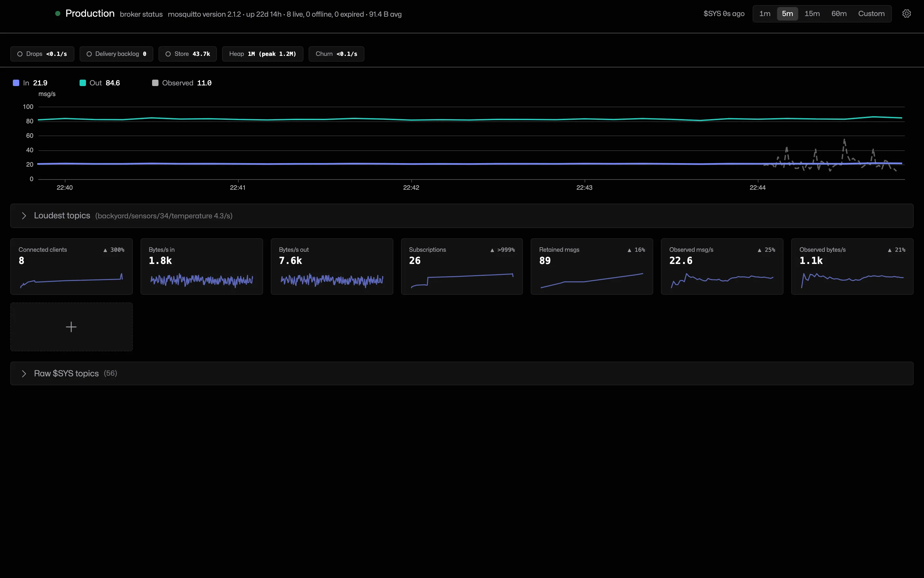The image size is (924, 578).
Task: Open the Subscriptions card
Action: (462, 267)
